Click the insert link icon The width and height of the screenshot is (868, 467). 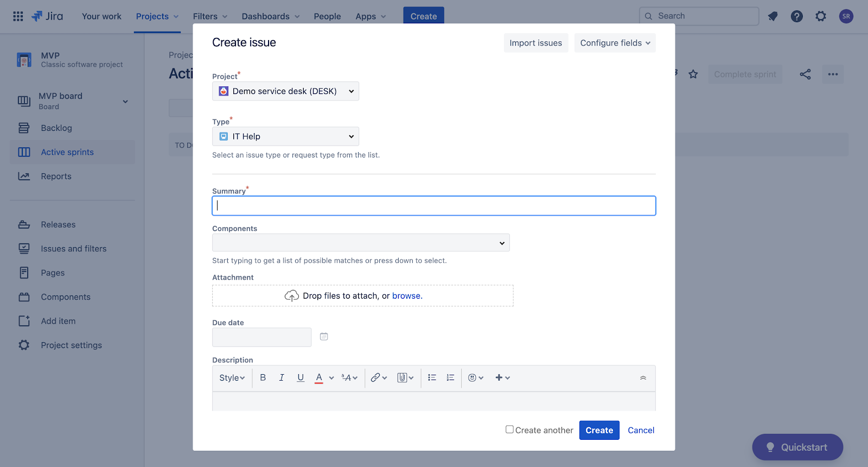(375, 378)
